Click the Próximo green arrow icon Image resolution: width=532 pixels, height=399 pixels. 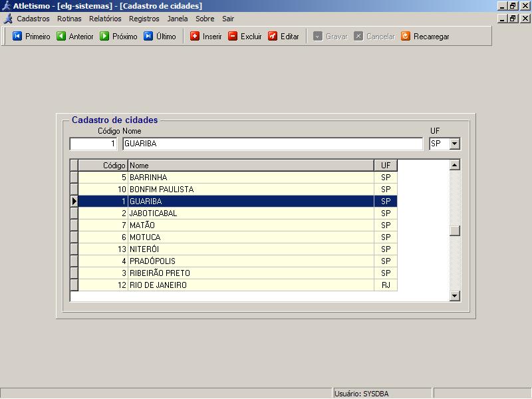(x=104, y=36)
